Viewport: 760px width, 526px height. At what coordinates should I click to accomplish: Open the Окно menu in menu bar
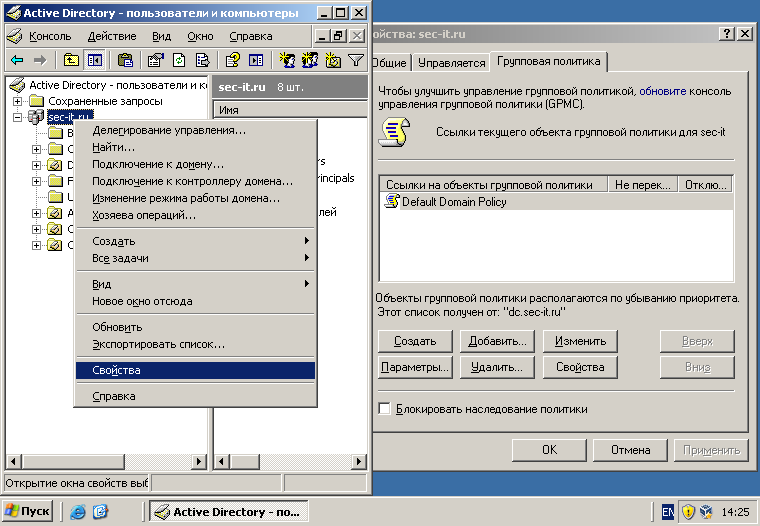tap(200, 36)
